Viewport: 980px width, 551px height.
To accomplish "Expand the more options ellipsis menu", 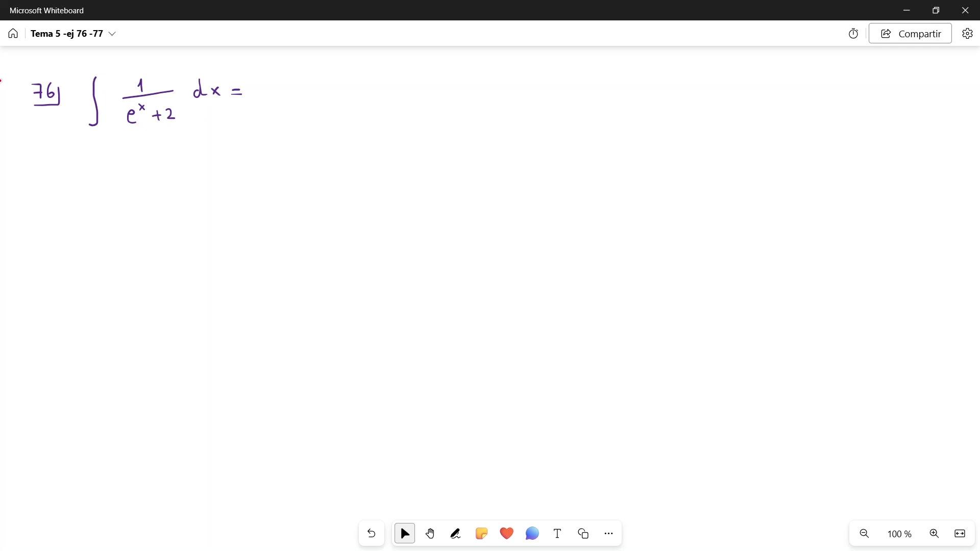I will click(608, 534).
